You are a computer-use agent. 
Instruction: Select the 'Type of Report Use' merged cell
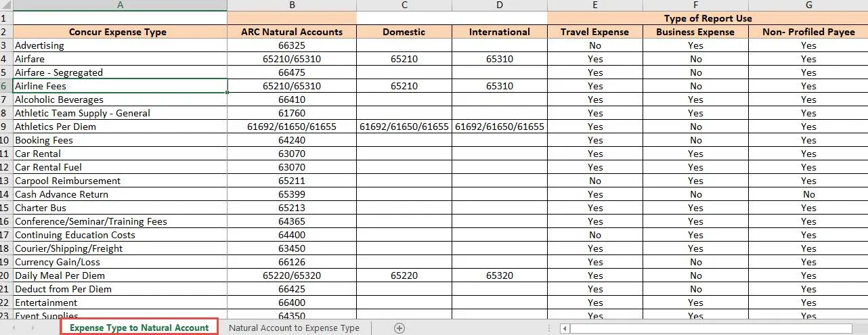pos(708,18)
